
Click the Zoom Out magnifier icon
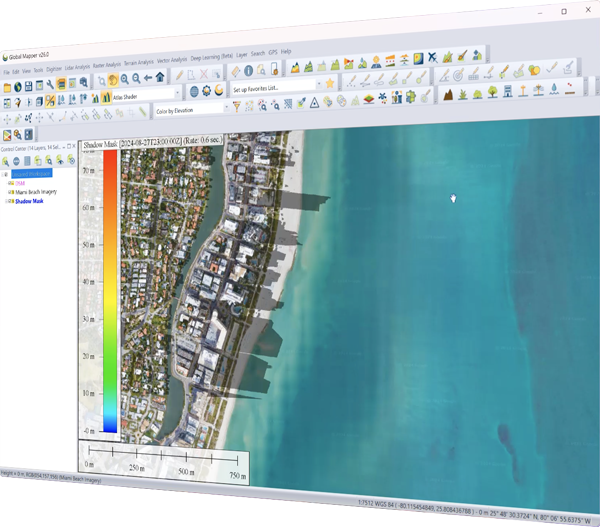tap(136, 79)
